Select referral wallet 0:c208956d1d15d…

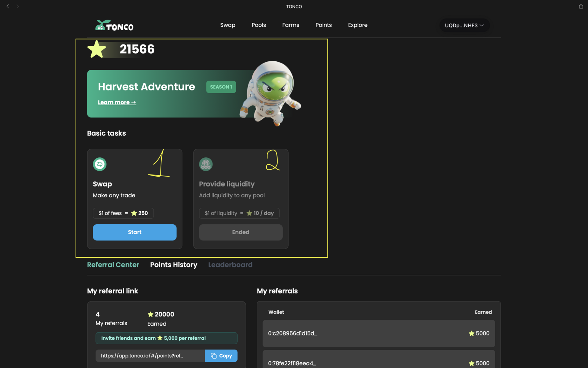[379, 334]
